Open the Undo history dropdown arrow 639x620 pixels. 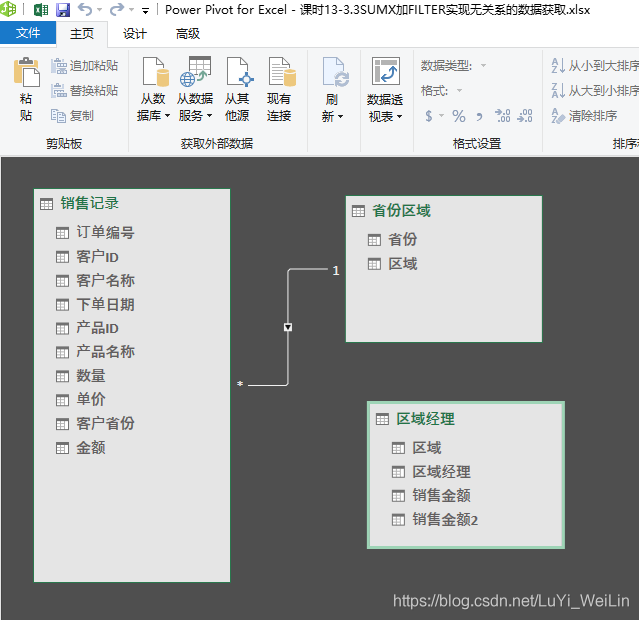[x=99, y=10]
